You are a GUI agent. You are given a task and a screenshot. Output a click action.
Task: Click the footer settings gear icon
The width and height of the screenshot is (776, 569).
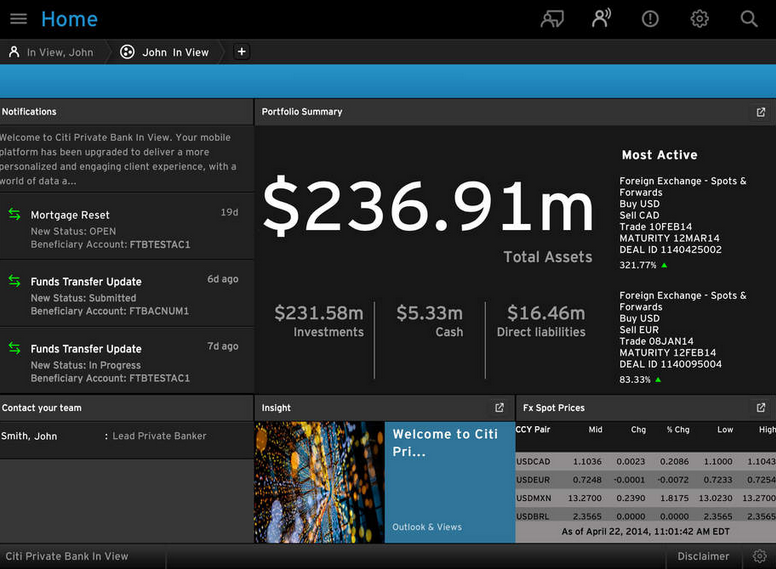coord(760,556)
